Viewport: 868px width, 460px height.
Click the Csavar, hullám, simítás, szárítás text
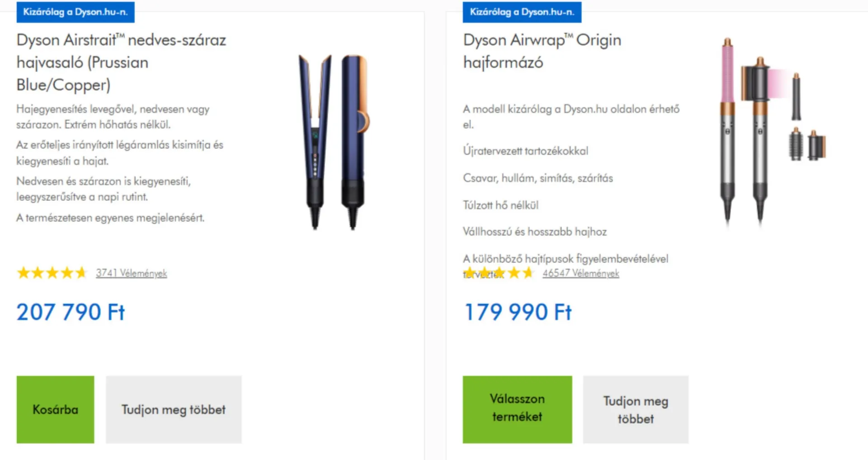pyautogui.click(x=538, y=178)
